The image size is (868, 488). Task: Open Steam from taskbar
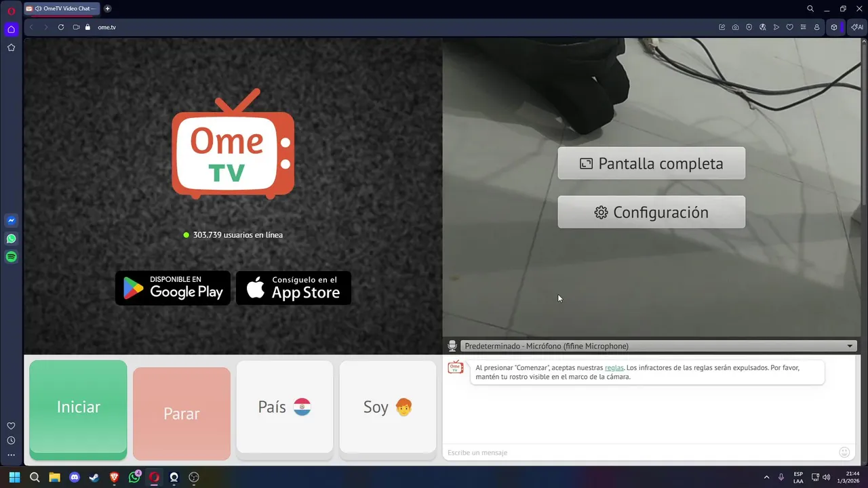(x=94, y=477)
